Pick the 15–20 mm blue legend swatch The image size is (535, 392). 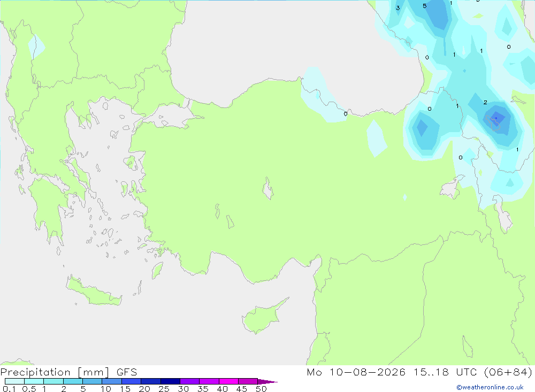(132, 381)
